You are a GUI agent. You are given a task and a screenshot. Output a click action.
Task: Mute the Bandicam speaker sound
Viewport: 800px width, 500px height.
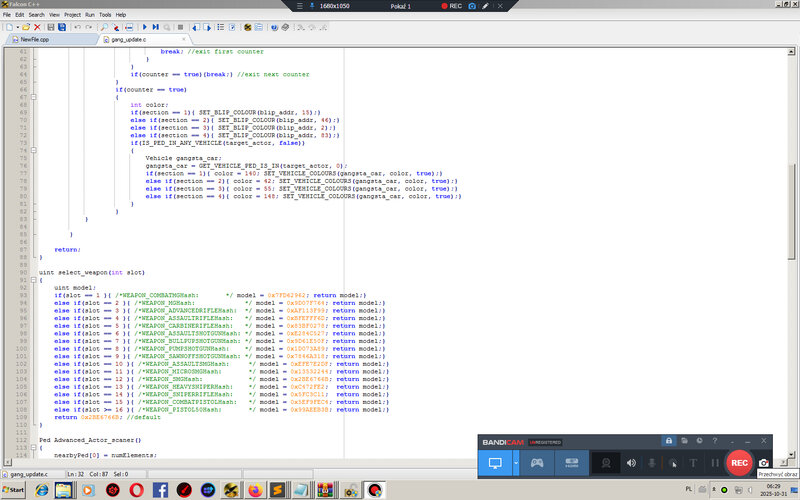pos(631,463)
